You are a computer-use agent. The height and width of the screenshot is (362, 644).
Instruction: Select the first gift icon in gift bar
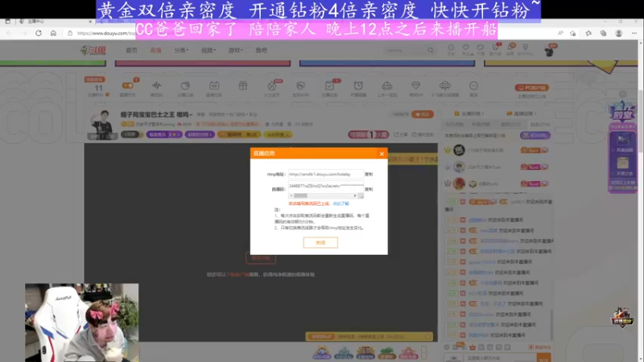coord(322,352)
